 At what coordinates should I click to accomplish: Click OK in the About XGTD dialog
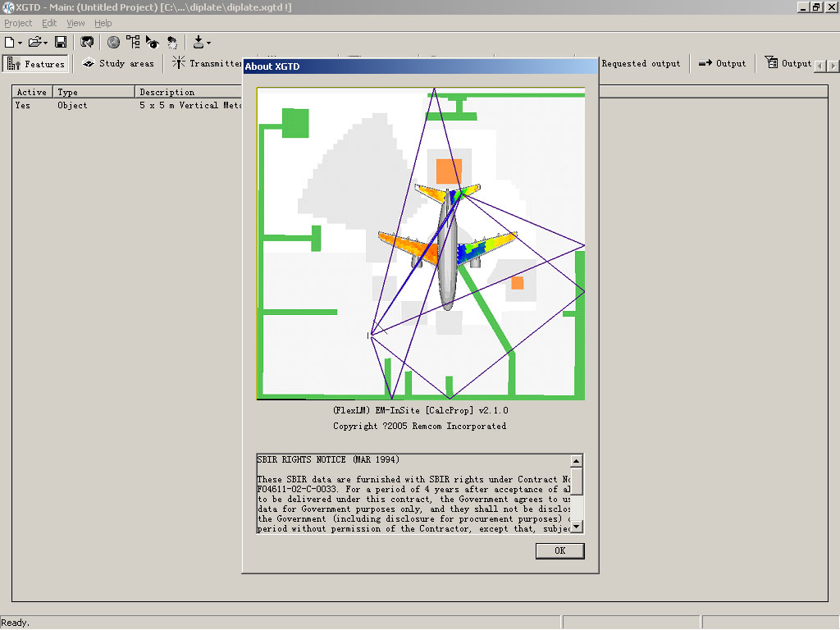559,550
